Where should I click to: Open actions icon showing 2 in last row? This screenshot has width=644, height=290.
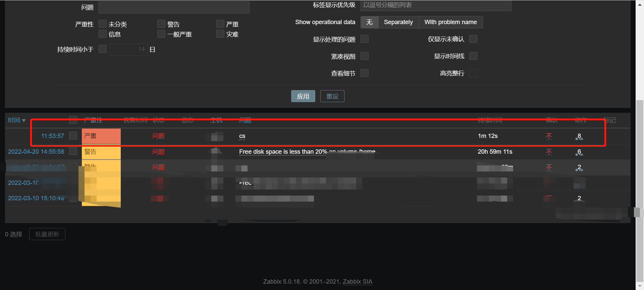(x=579, y=198)
